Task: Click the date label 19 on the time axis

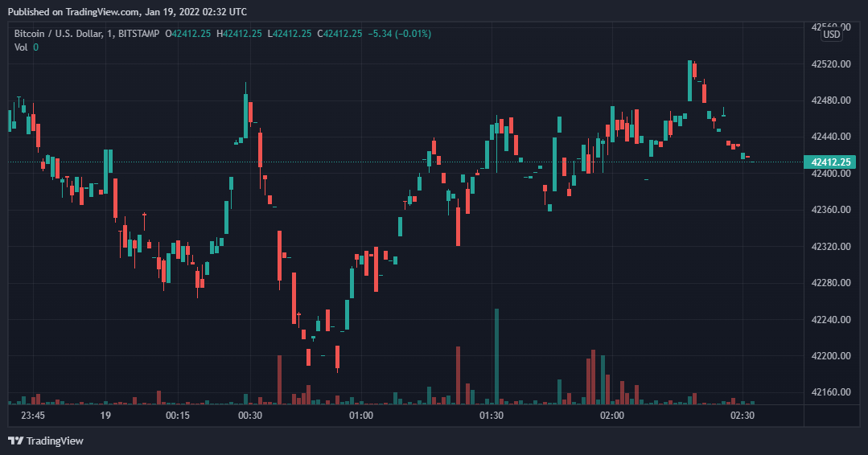Action: [105, 416]
